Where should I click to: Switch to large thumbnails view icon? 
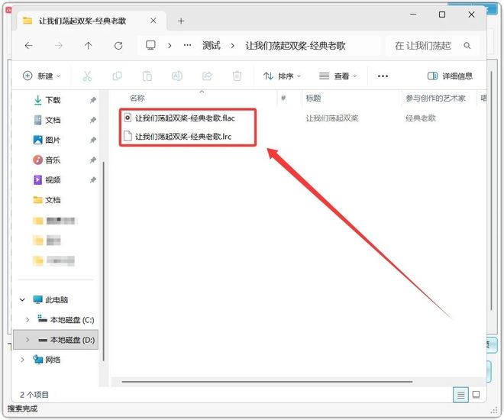click(476, 395)
